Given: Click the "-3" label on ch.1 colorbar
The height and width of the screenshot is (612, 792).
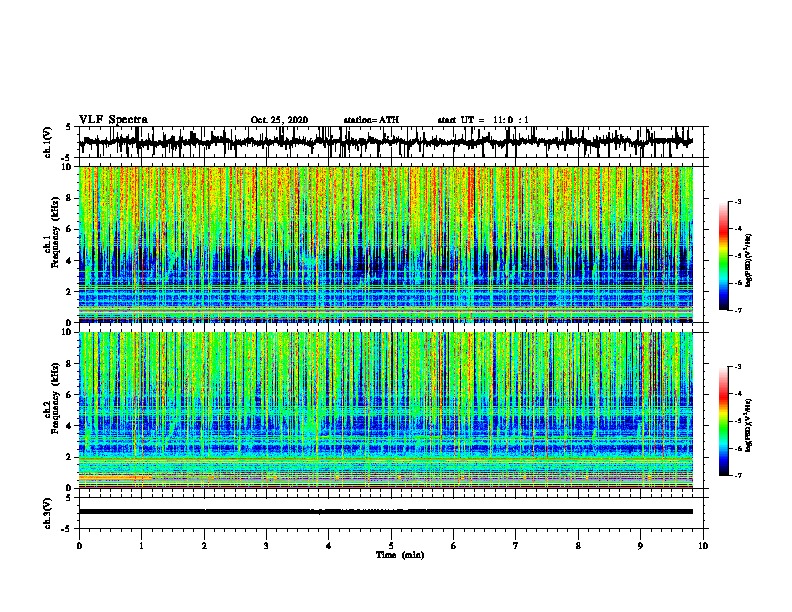Looking at the screenshot, I should coord(738,201).
